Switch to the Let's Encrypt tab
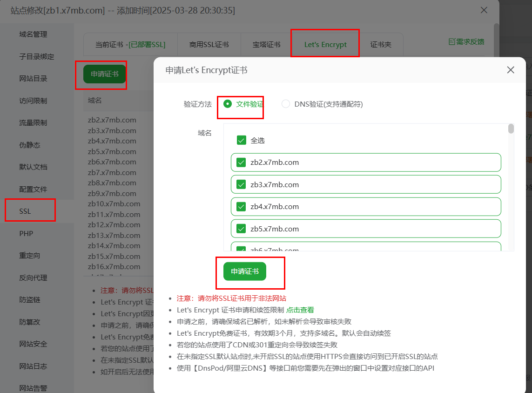 (325, 45)
